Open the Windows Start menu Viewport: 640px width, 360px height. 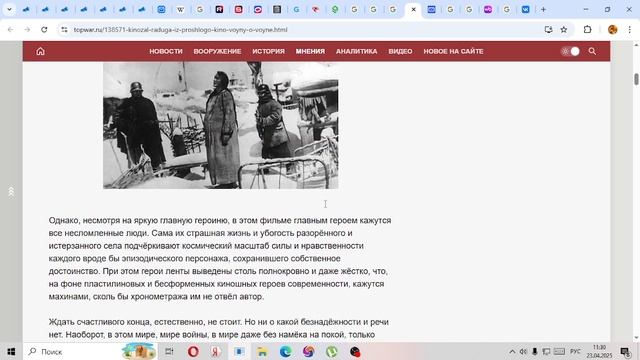coord(11,351)
